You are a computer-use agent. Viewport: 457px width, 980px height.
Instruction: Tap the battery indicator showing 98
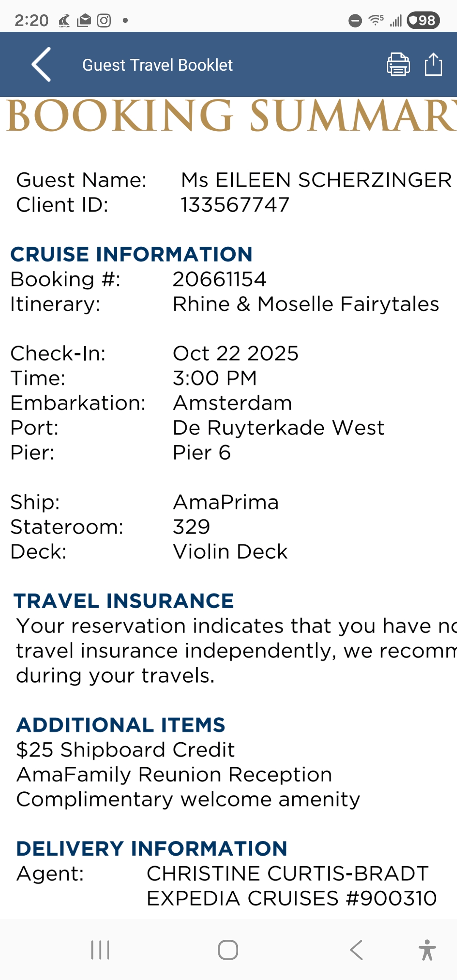[423, 20]
